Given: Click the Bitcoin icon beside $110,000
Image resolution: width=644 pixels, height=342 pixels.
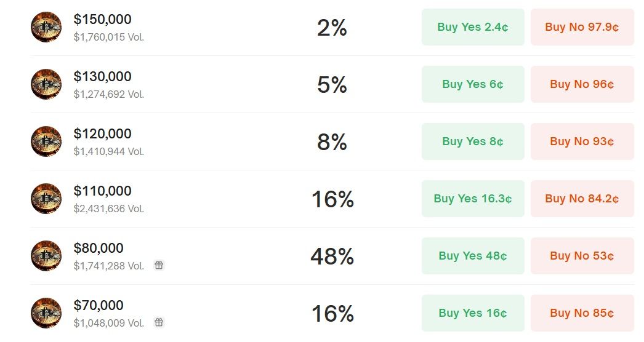Looking at the screenshot, I should 46,199.
